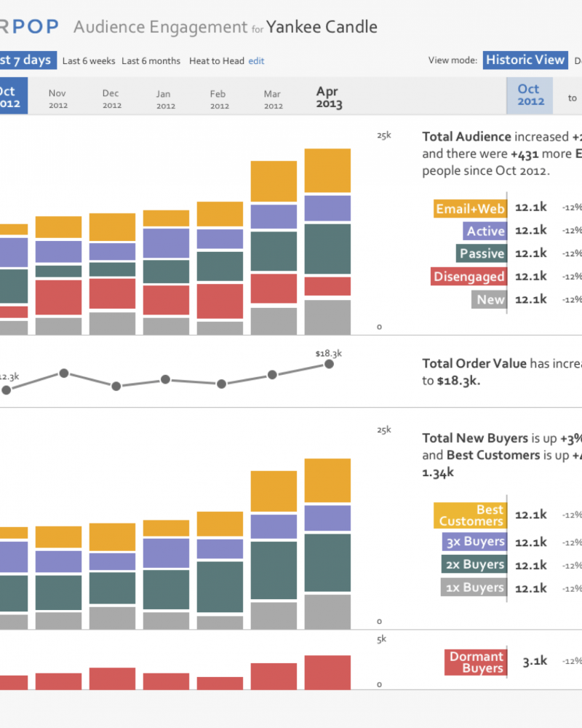Switch to Historic View mode

coord(525,60)
